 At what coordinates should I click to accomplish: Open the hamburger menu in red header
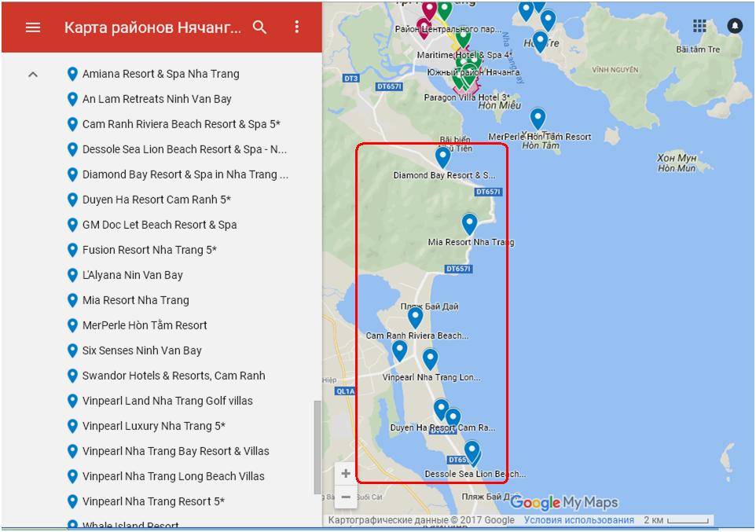[x=32, y=28]
